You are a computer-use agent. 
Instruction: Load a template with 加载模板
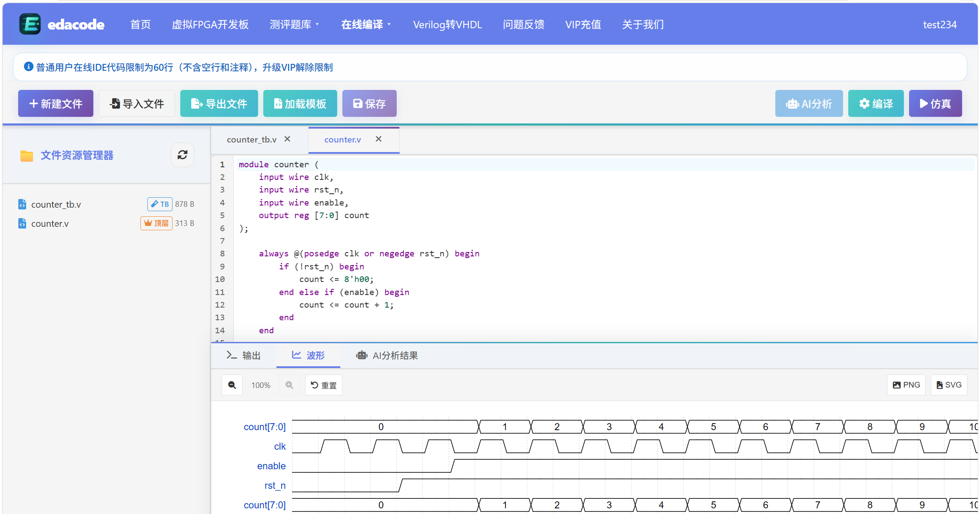(x=300, y=103)
